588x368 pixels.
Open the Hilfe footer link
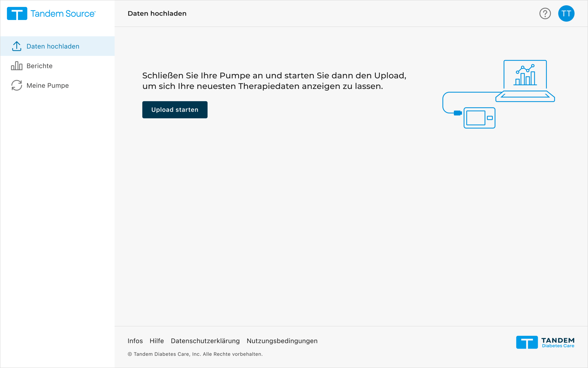[x=157, y=341]
